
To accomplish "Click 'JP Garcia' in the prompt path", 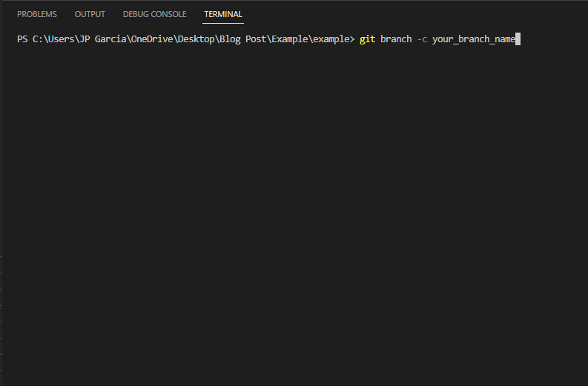I will pyautogui.click(x=103, y=39).
